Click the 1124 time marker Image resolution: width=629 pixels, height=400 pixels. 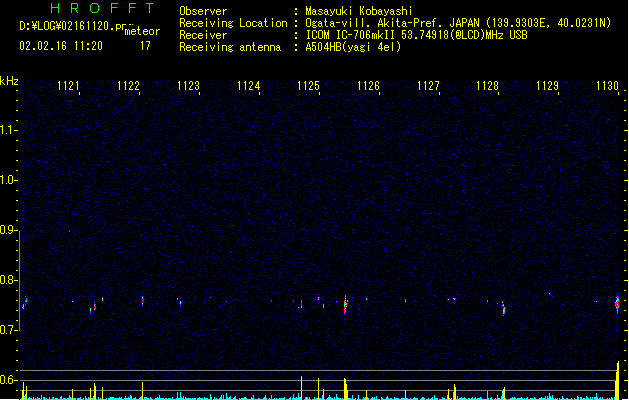248,86
